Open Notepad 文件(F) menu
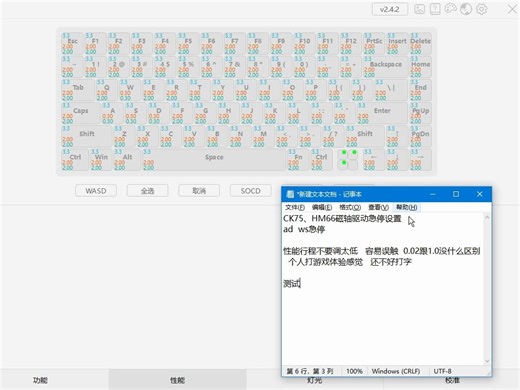 coord(295,207)
